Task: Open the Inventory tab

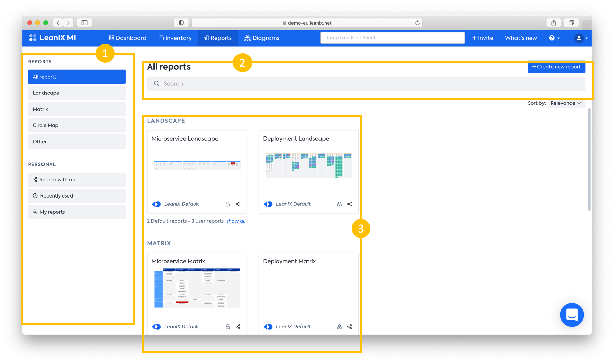Action: [175, 38]
